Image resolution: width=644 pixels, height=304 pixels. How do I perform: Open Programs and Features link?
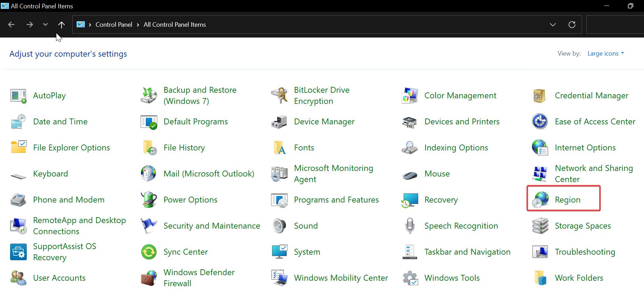pos(336,200)
